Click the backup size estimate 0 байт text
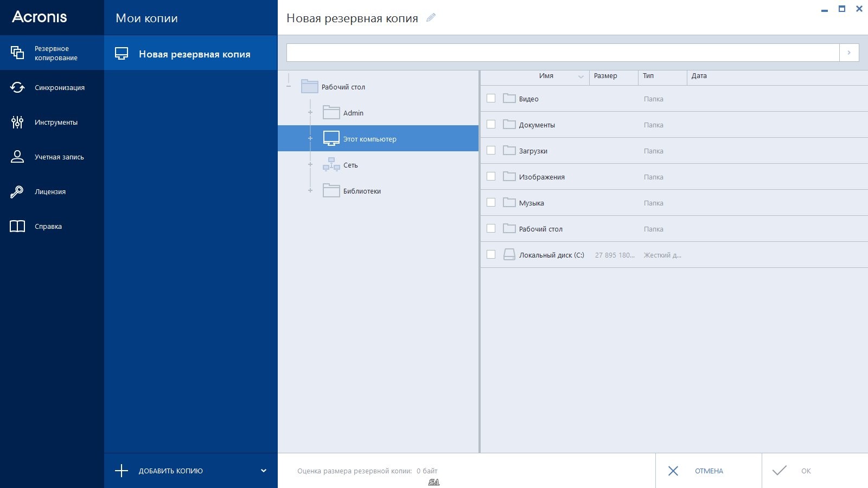Screen dimensions: 868x488 click(427, 471)
